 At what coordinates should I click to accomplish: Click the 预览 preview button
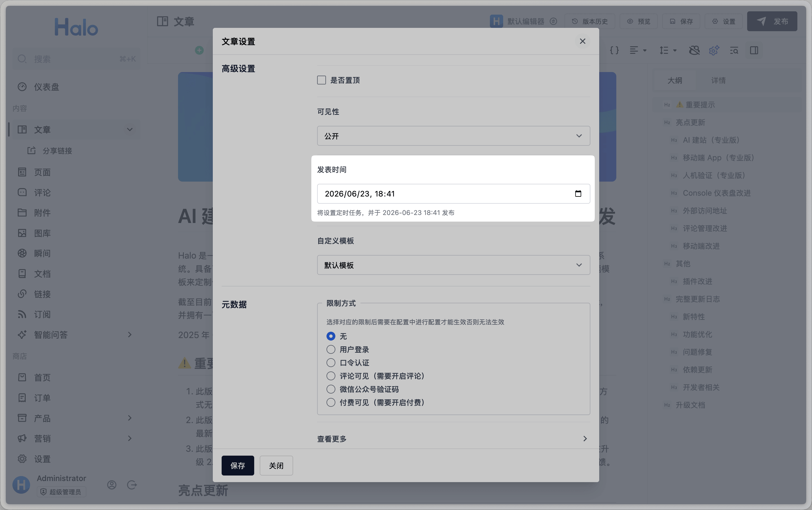tap(638, 21)
